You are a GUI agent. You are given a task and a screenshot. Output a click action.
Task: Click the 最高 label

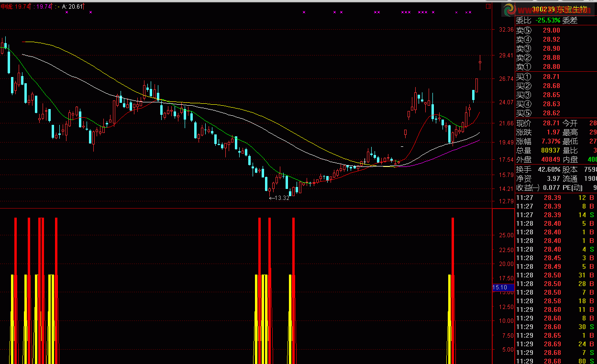click(x=570, y=132)
